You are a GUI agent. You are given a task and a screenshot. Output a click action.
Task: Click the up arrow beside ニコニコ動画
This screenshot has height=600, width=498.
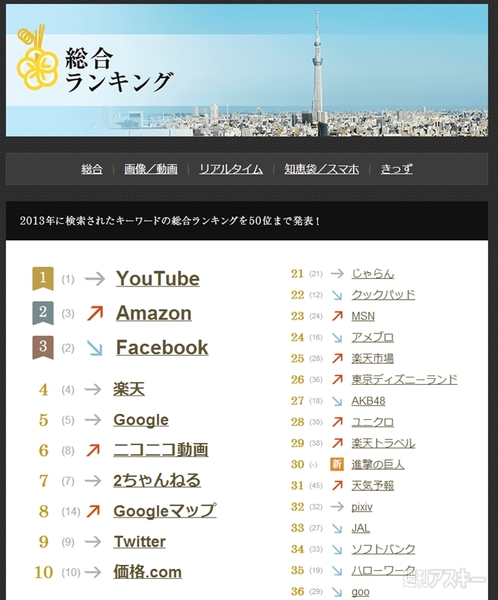[93, 450]
